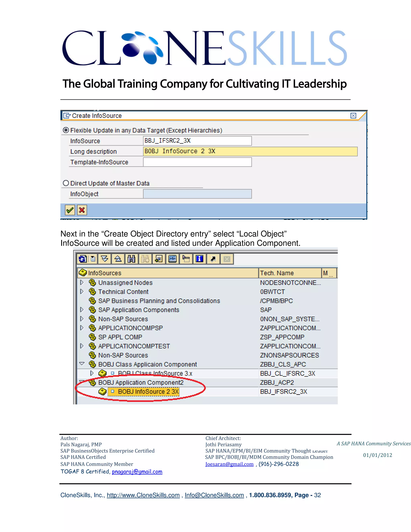The width and height of the screenshot is (411, 532).
Task: Click the Unassigned Nodes component icon
Action: pyautogui.click(x=92, y=283)
